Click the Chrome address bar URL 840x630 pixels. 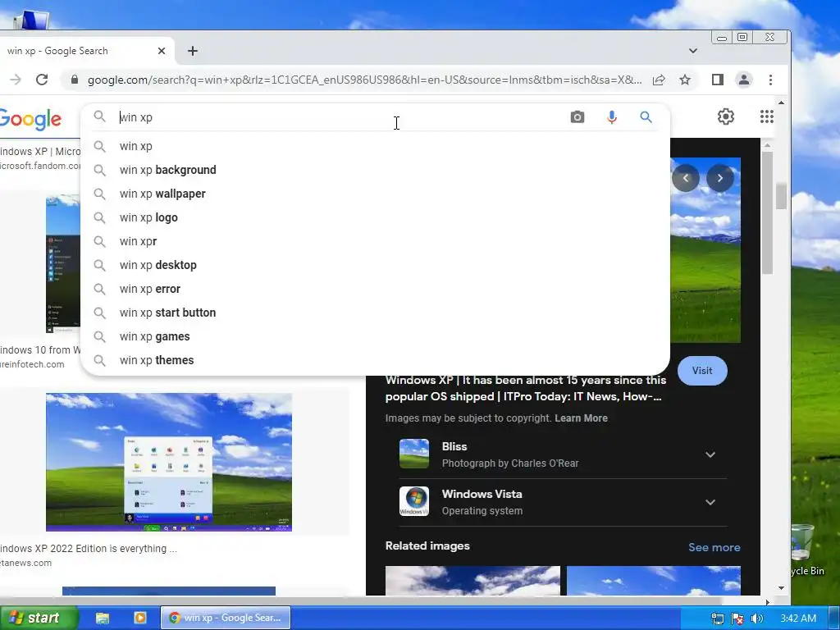(364, 80)
